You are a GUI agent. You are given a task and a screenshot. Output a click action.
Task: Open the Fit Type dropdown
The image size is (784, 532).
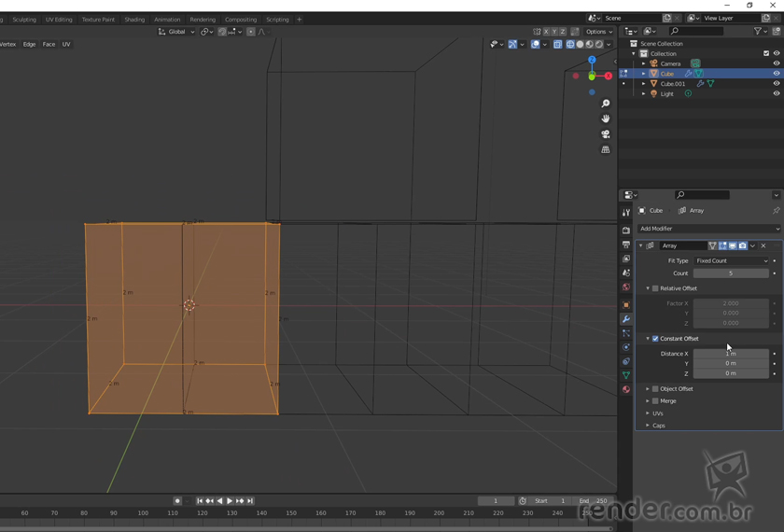point(731,261)
